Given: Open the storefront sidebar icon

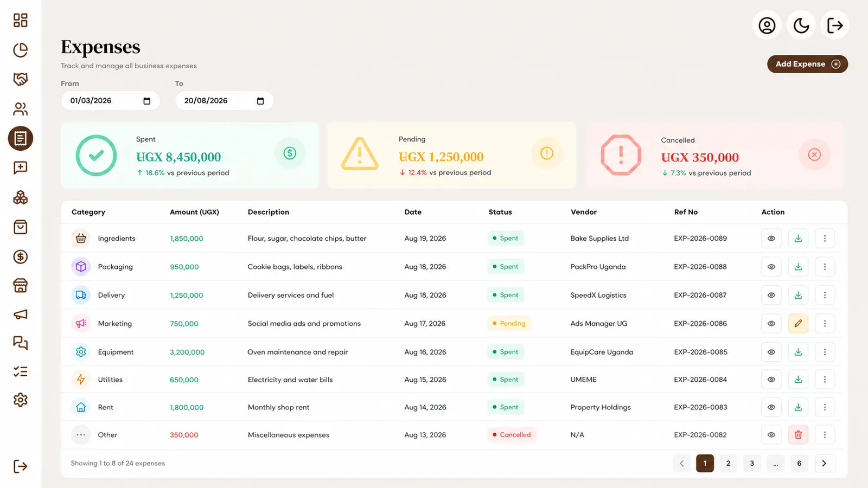Looking at the screenshot, I should (x=20, y=285).
